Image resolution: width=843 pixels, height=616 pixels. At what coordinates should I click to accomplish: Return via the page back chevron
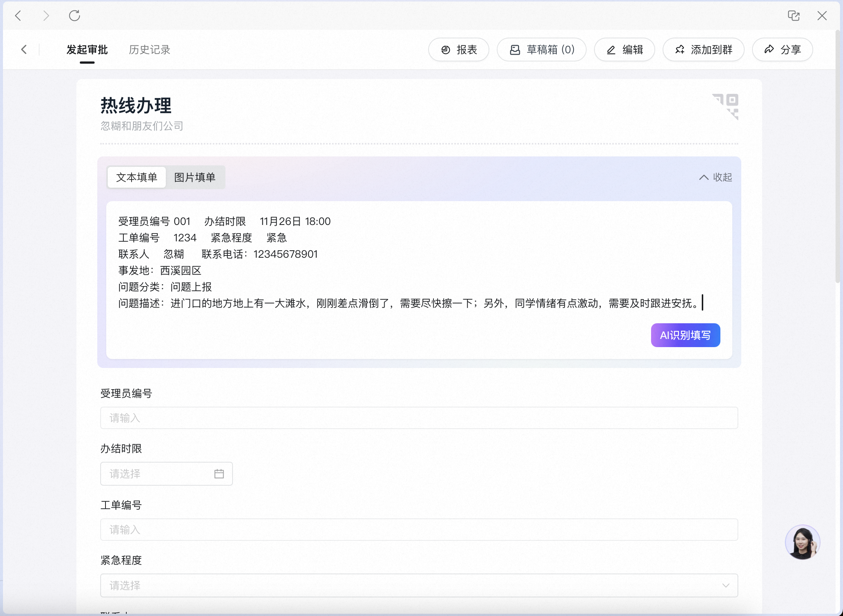click(24, 50)
